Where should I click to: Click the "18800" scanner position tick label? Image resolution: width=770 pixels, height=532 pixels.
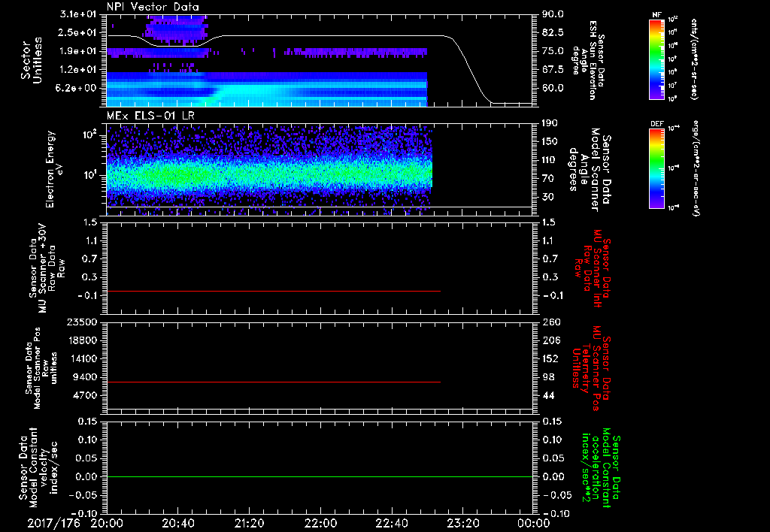tap(84, 340)
